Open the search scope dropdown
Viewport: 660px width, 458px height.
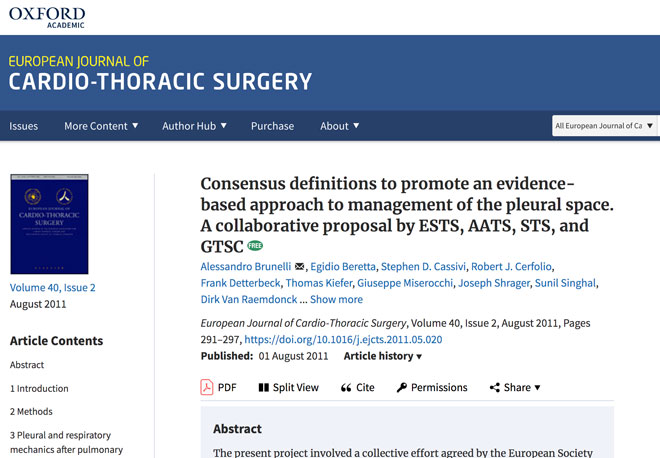point(604,125)
